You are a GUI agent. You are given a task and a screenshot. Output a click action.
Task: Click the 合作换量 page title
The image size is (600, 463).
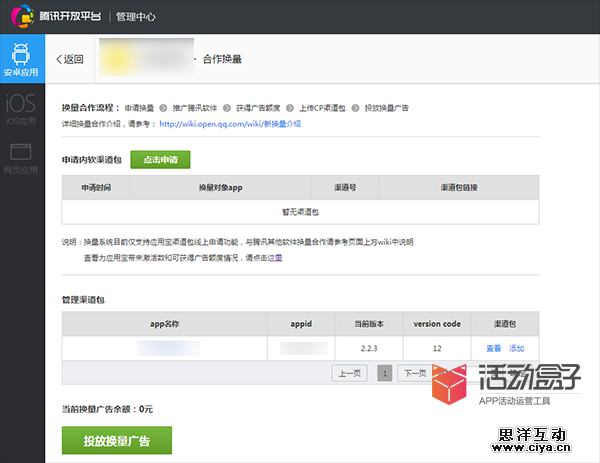221,59
